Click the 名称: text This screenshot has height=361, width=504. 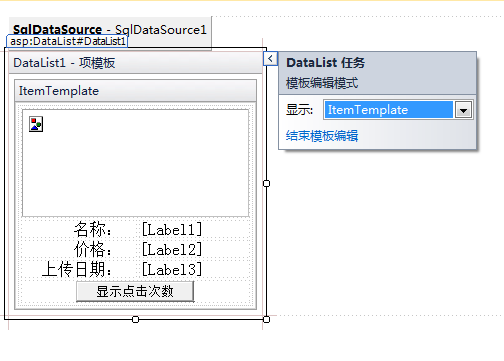point(93,229)
